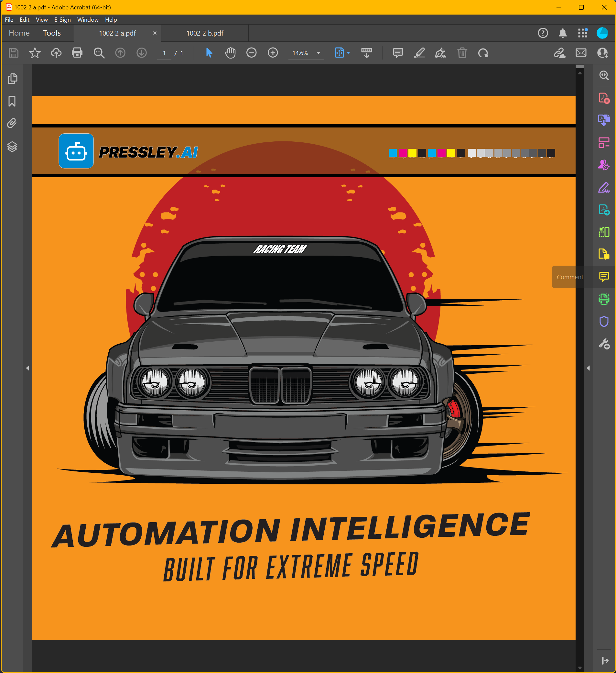
Task: Open the Bookmarks panel
Action: coord(12,101)
